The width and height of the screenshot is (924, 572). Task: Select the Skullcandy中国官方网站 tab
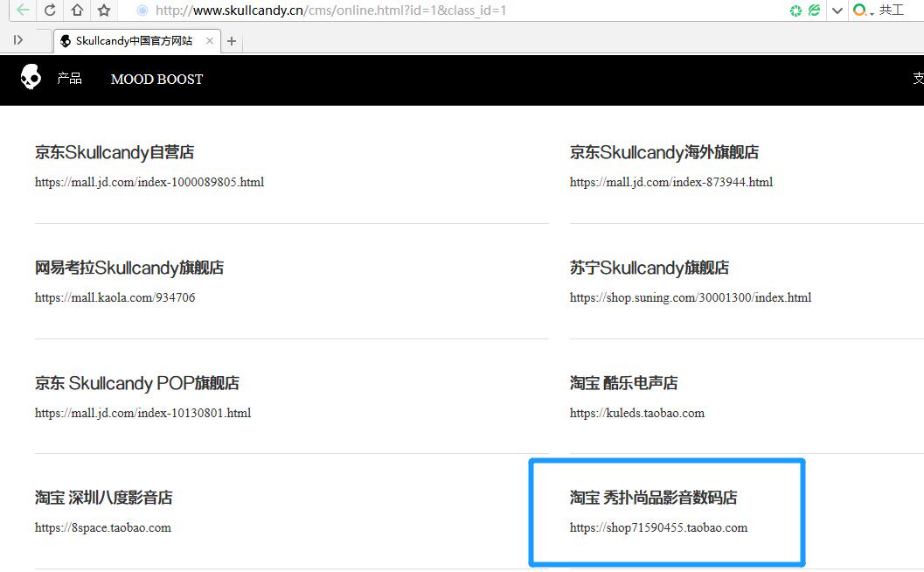click(134, 41)
